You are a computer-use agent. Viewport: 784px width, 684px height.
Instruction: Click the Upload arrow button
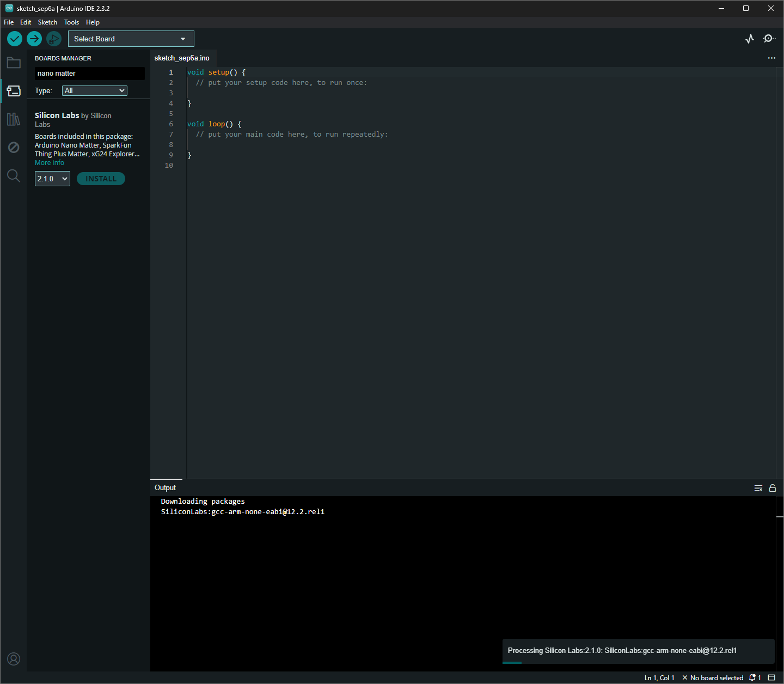pyautogui.click(x=34, y=39)
